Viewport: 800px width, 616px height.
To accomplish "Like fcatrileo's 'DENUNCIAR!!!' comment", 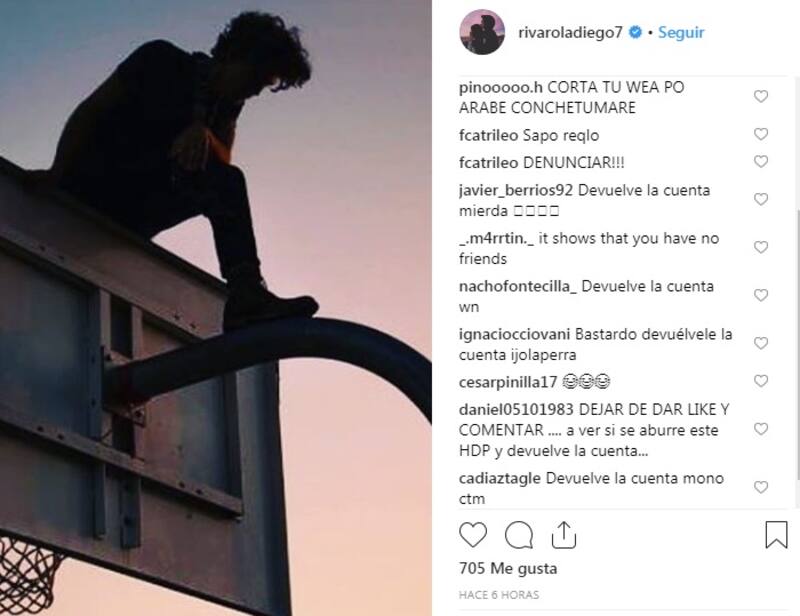I will point(761,162).
